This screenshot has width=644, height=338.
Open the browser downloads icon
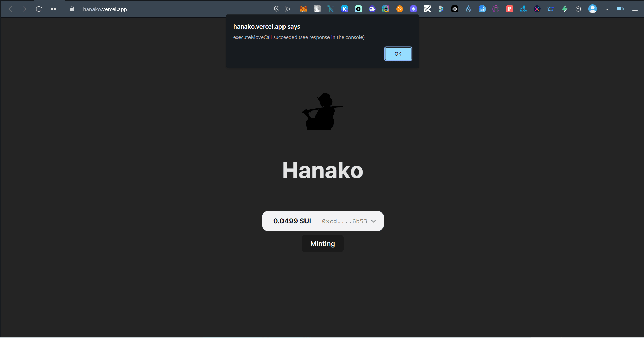tap(607, 9)
